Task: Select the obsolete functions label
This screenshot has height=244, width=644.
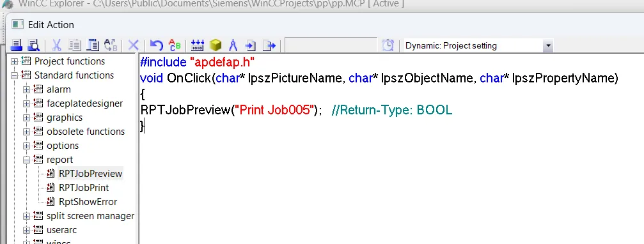Action: pos(86,131)
